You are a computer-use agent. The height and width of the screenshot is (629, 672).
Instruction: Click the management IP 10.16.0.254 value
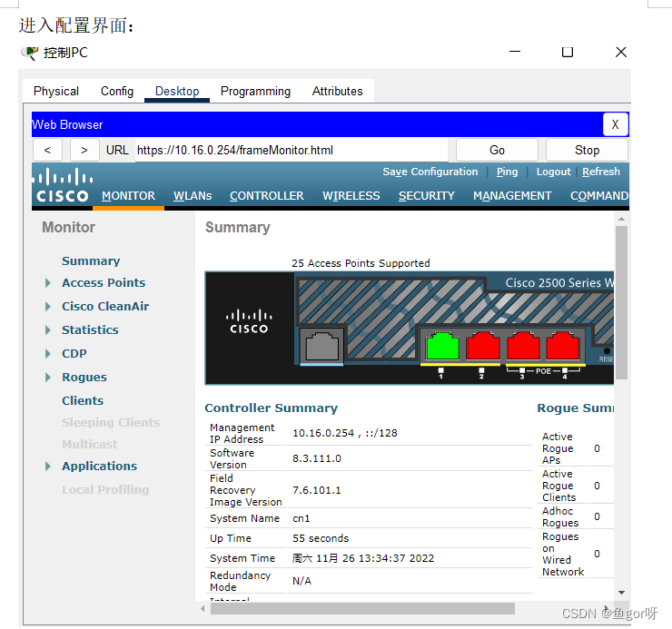point(323,433)
